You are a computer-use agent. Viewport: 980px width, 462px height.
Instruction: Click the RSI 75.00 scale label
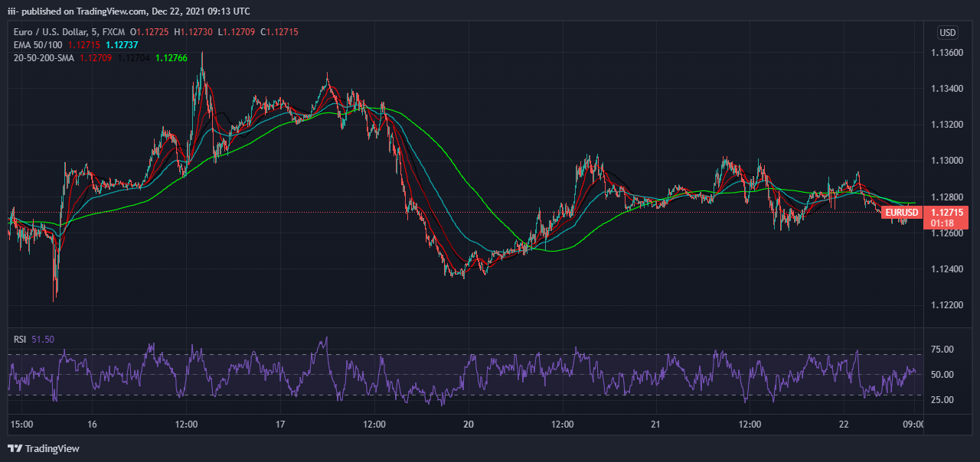click(x=942, y=350)
